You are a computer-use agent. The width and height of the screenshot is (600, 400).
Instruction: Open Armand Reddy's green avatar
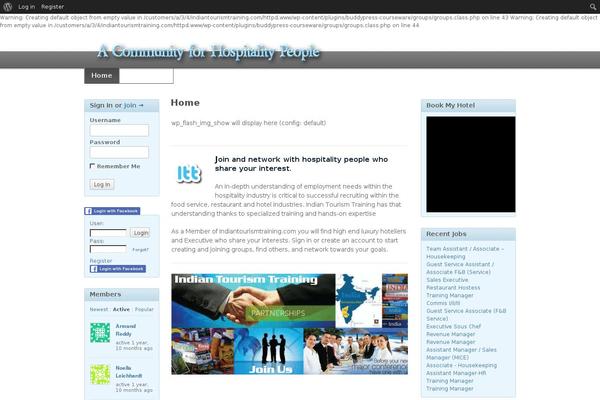100,333
